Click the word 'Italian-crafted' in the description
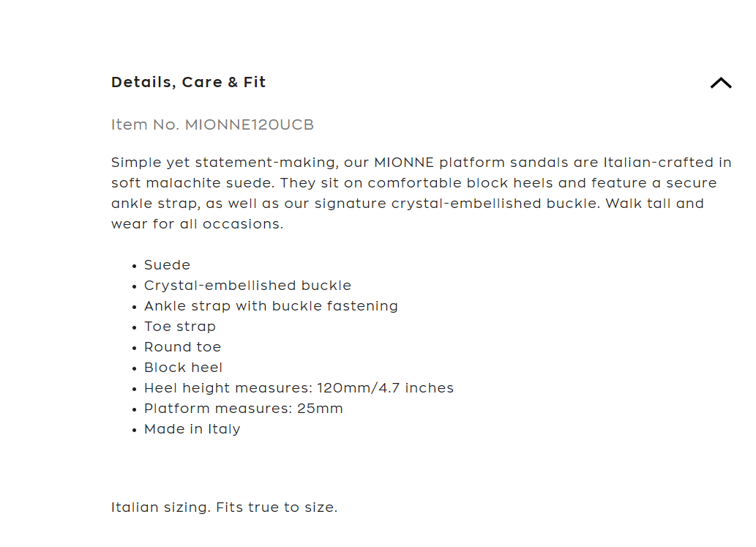756x547 pixels. coord(667,163)
